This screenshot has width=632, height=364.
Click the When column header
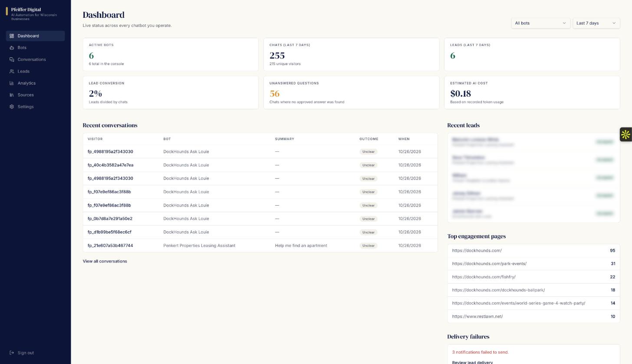click(404, 139)
